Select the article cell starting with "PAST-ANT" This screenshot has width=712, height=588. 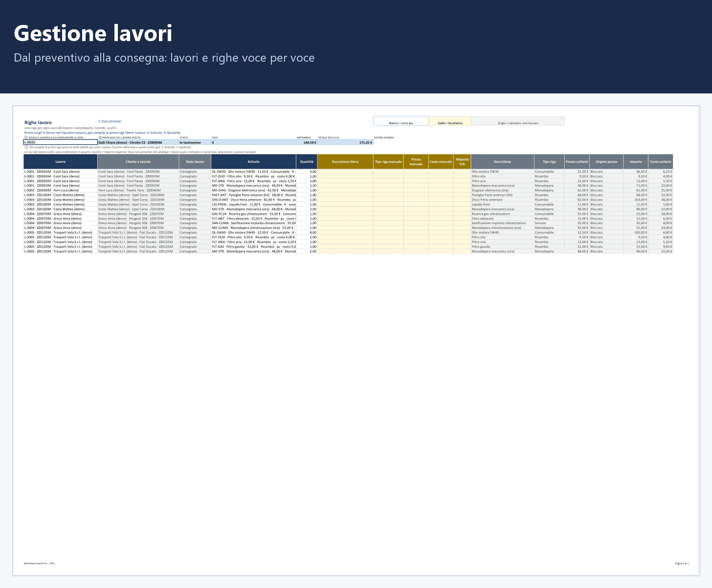click(x=254, y=195)
